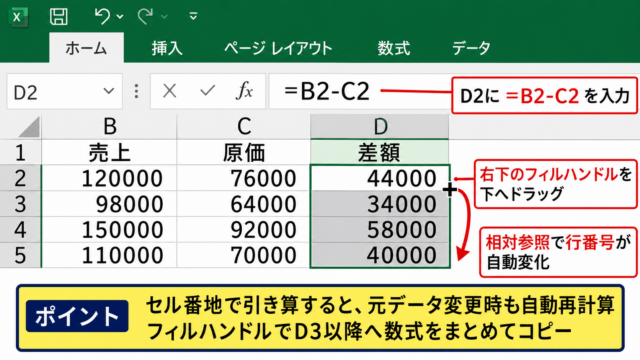The image size is (640, 360).
Task: Select row 3 header
Action: pyautogui.click(x=20, y=204)
